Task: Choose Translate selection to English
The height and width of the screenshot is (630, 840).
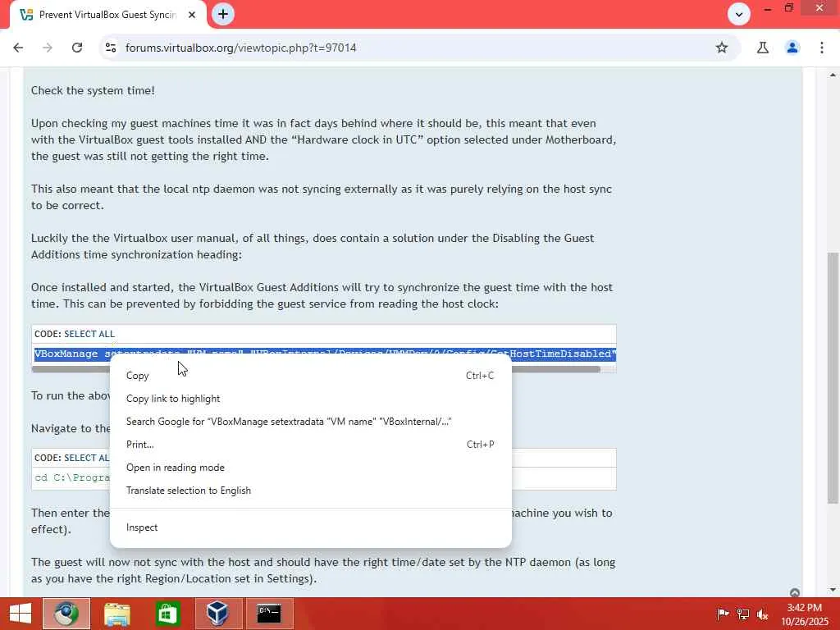Action: (310, 491)
